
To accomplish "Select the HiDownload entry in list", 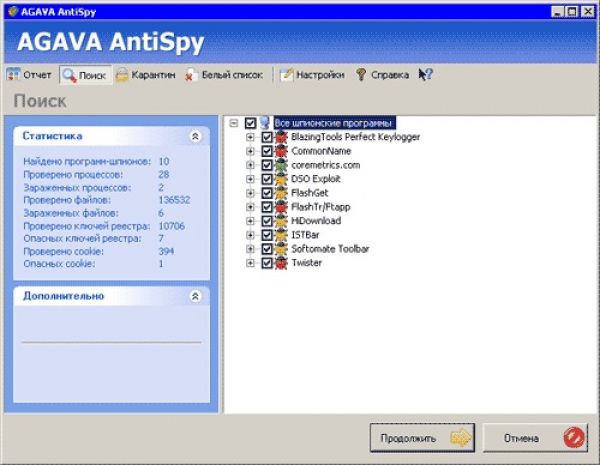I will click(315, 221).
